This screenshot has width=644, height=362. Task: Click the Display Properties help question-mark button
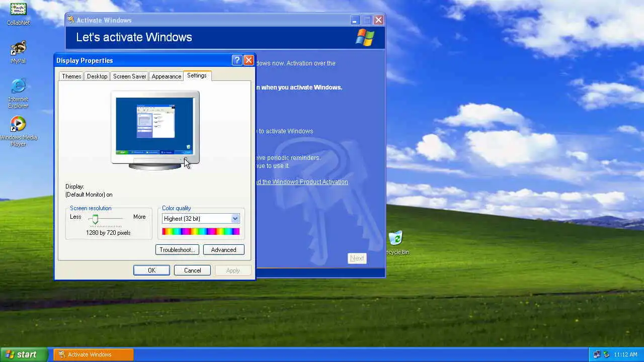237,60
